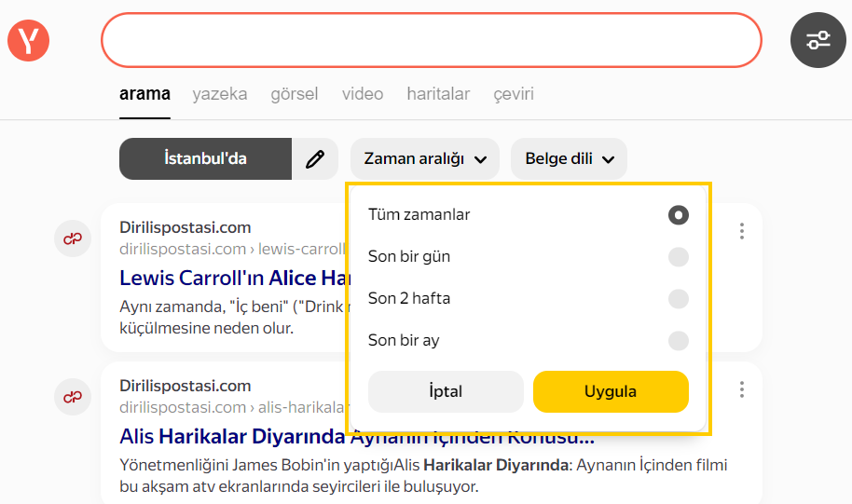Choose 'Son 2 hafta' time range
This screenshot has width=852, height=504.
point(678,299)
